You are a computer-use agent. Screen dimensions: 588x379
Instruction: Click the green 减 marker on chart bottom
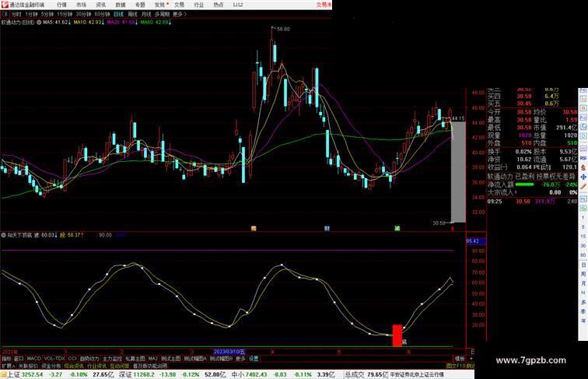point(397,228)
